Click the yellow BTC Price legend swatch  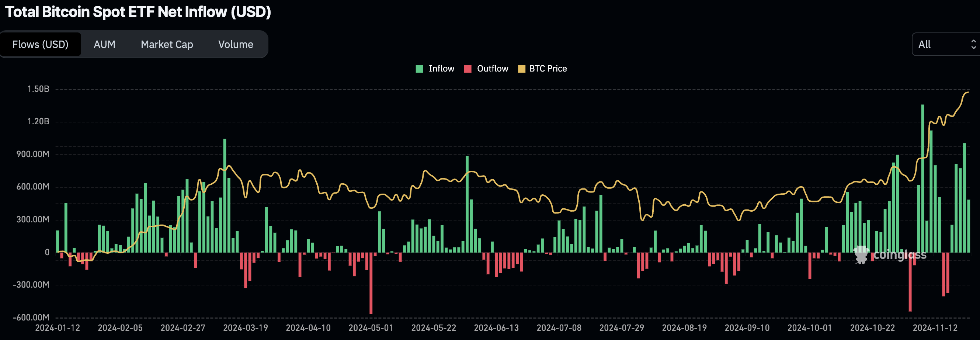point(522,69)
